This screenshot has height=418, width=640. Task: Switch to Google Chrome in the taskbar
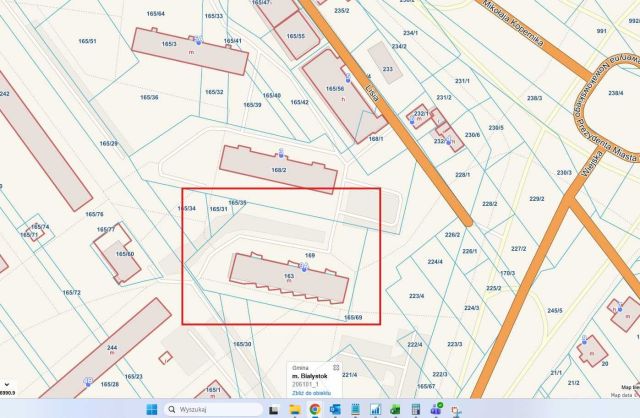tap(315, 409)
